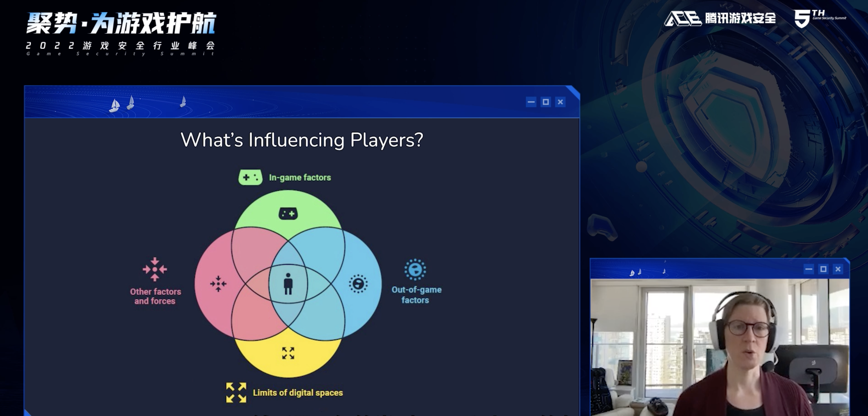868x416 pixels.
Task: Click the blue globe icon above Out-of-game factors
Action: [415, 269]
